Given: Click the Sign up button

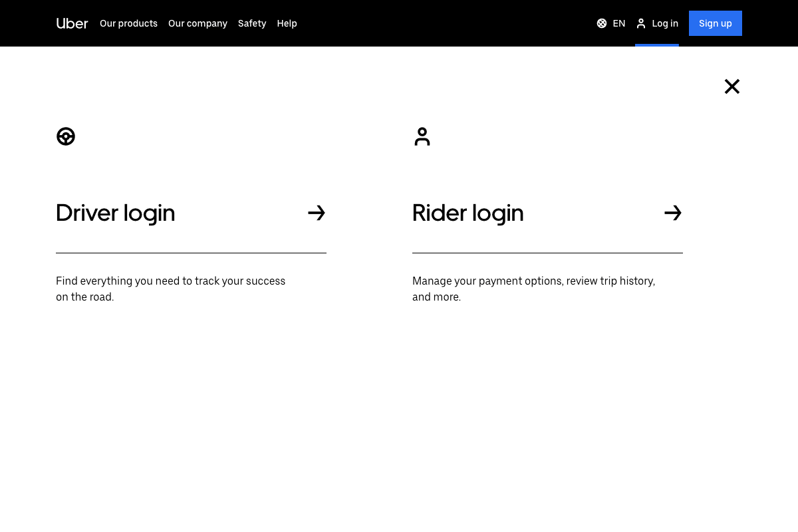Looking at the screenshot, I should [x=716, y=23].
